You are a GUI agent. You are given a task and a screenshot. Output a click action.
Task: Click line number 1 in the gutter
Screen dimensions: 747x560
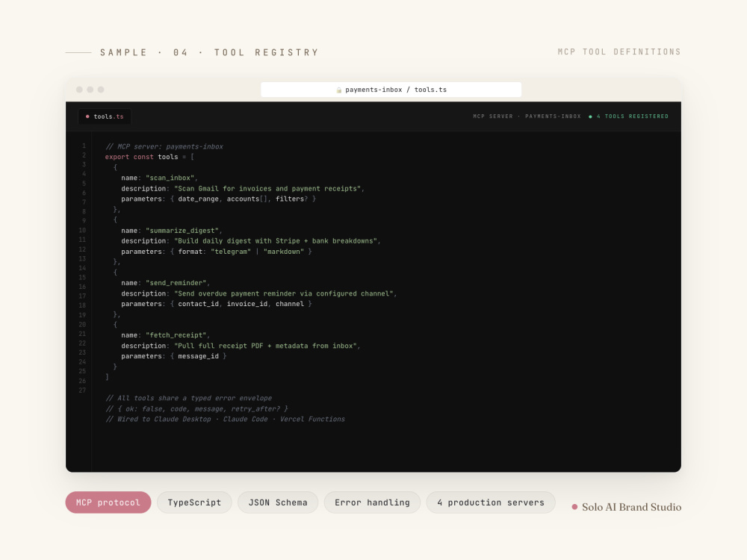84,146
